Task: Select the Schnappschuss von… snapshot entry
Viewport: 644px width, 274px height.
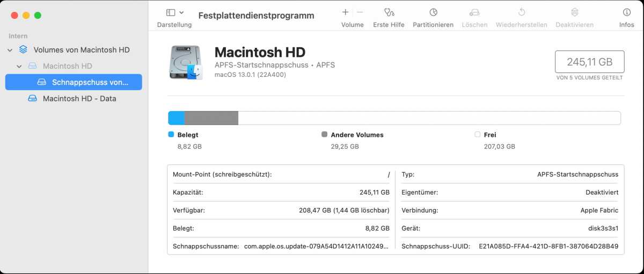Action: pyautogui.click(x=74, y=82)
